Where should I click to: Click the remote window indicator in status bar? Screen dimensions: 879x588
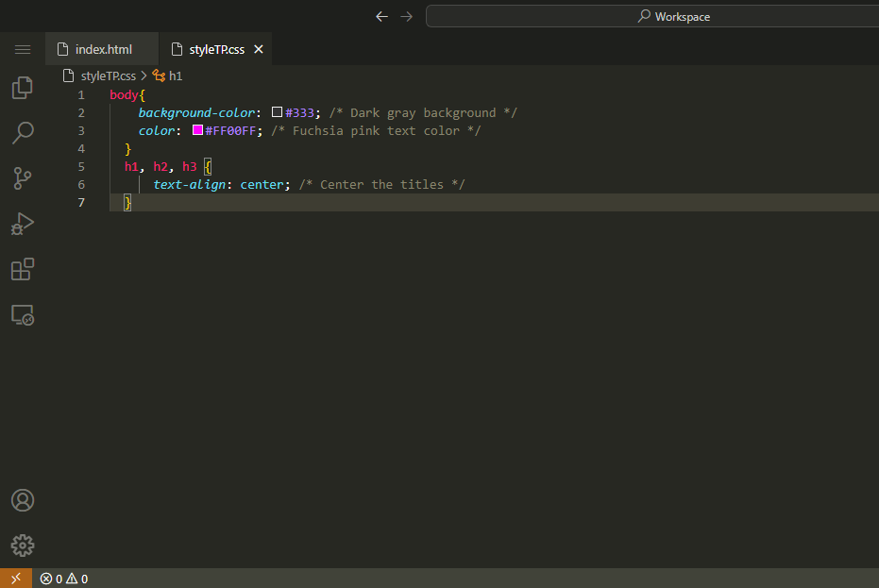tap(16, 579)
